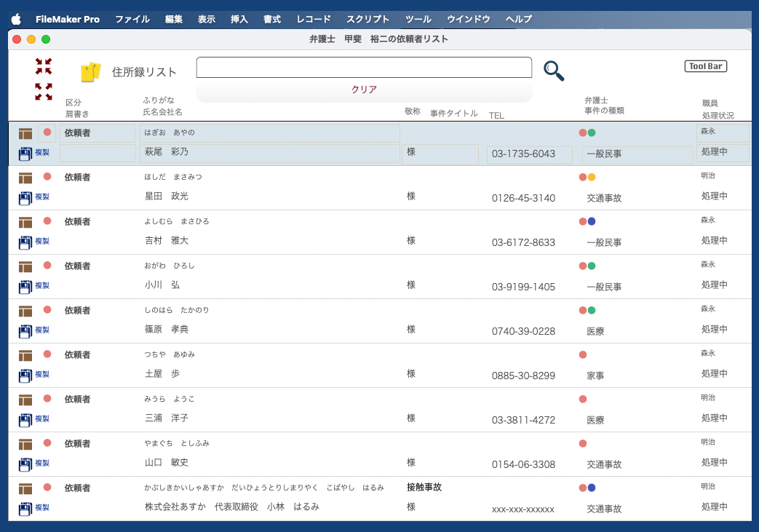Click the green lawyer color dot for 篠原 孝典

pyautogui.click(x=592, y=310)
